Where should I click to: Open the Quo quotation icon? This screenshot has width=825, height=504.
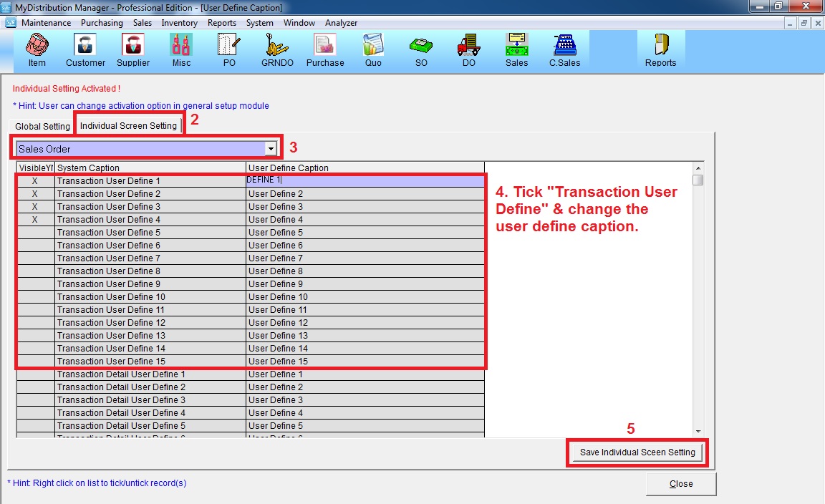pyautogui.click(x=373, y=50)
